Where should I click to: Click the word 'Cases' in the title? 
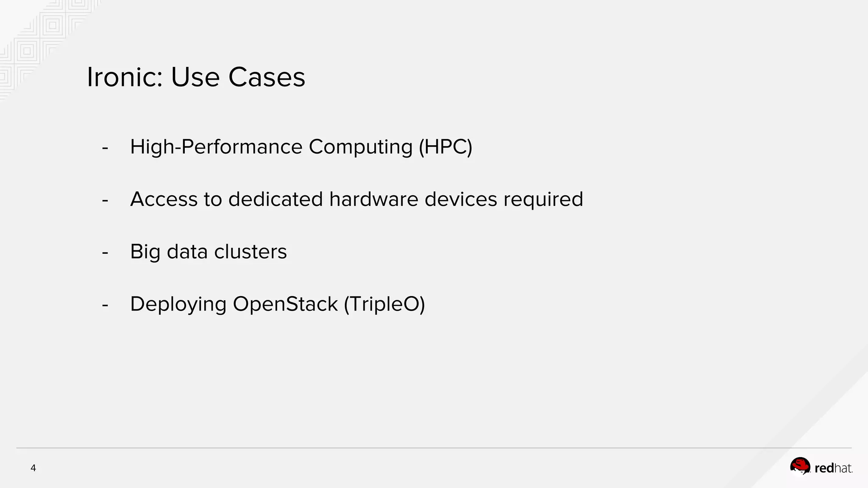coord(267,77)
